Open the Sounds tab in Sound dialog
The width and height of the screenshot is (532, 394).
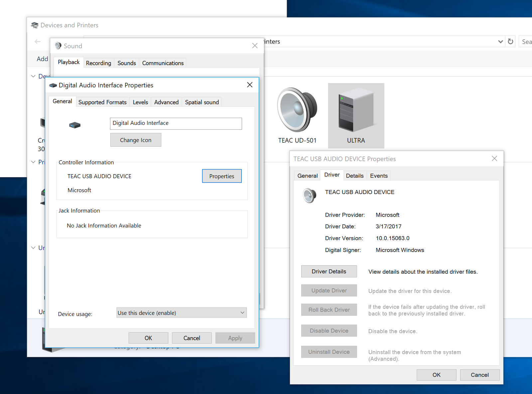coord(127,63)
